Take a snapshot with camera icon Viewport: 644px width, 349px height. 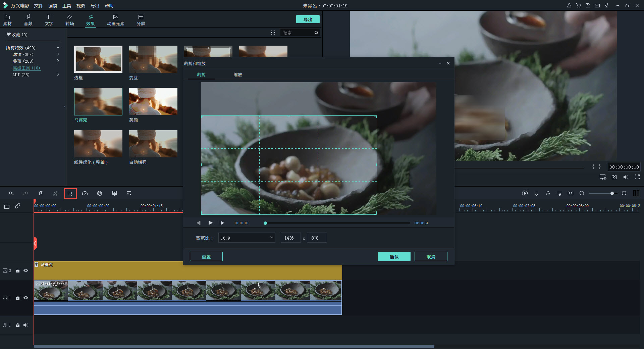(614, 177)
